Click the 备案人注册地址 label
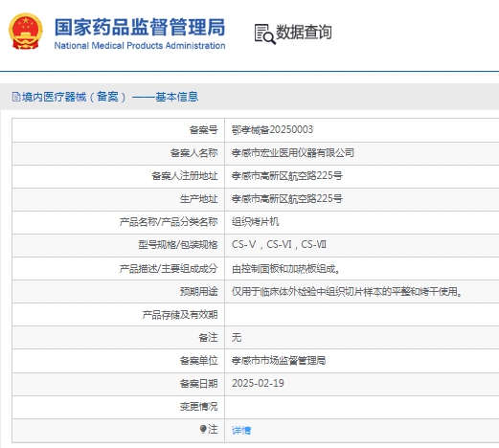 [185, 176]
